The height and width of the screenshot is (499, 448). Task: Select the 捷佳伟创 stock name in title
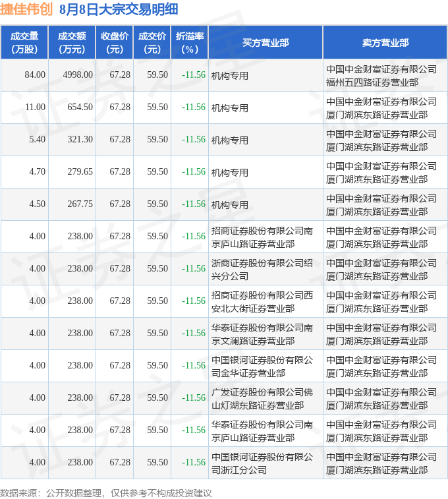(x=26, y=9)
